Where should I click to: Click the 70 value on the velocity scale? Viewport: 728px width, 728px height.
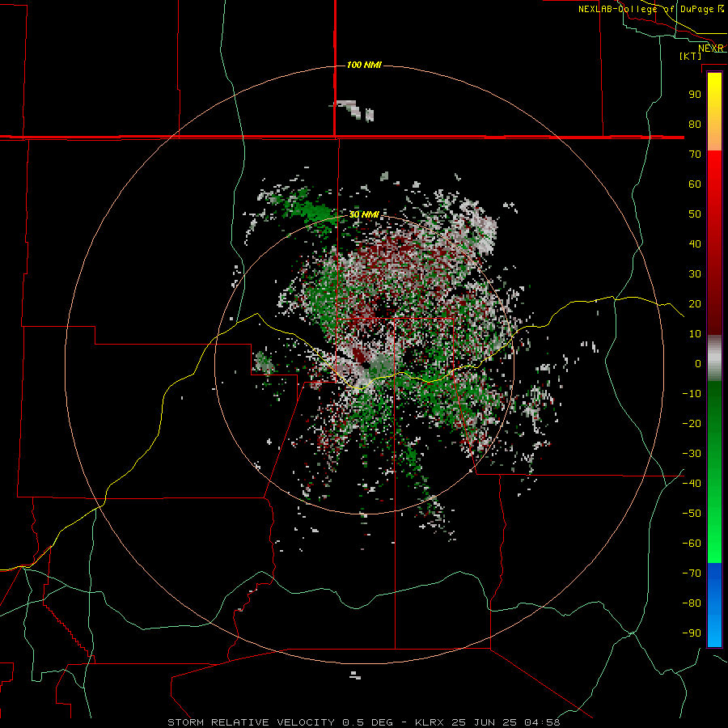695,154
